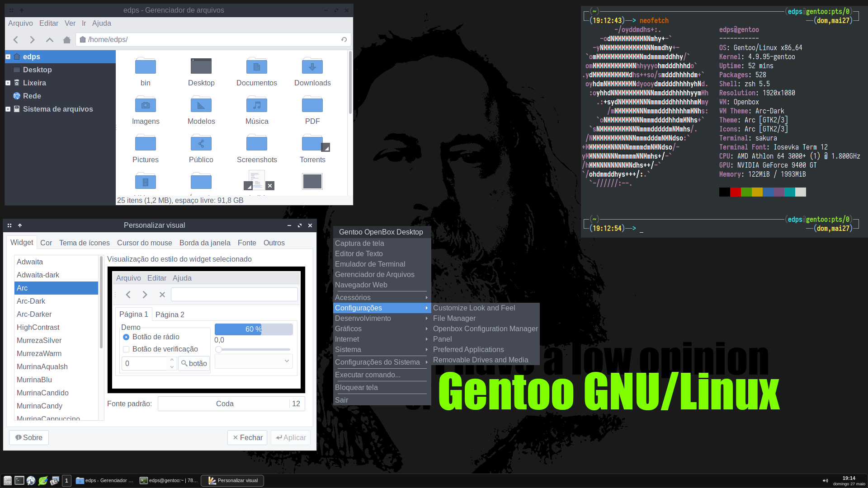Click the Aplicar button

[291, 438]
